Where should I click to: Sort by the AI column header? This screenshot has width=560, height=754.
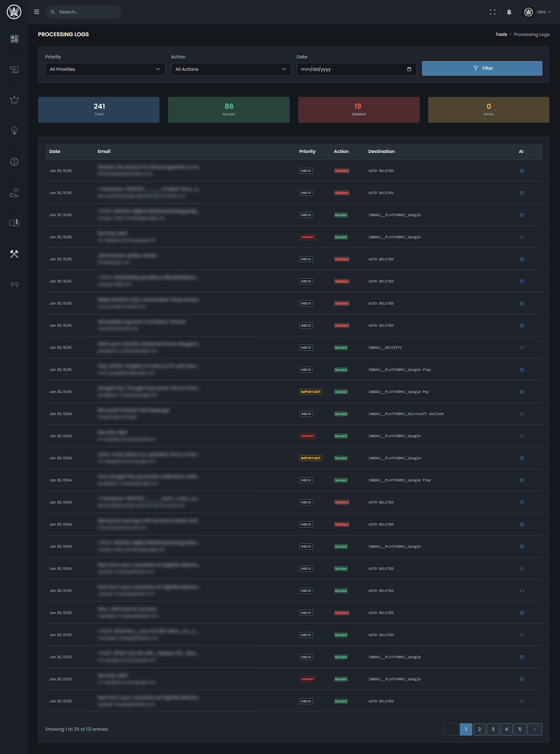(x=521, y=151)
